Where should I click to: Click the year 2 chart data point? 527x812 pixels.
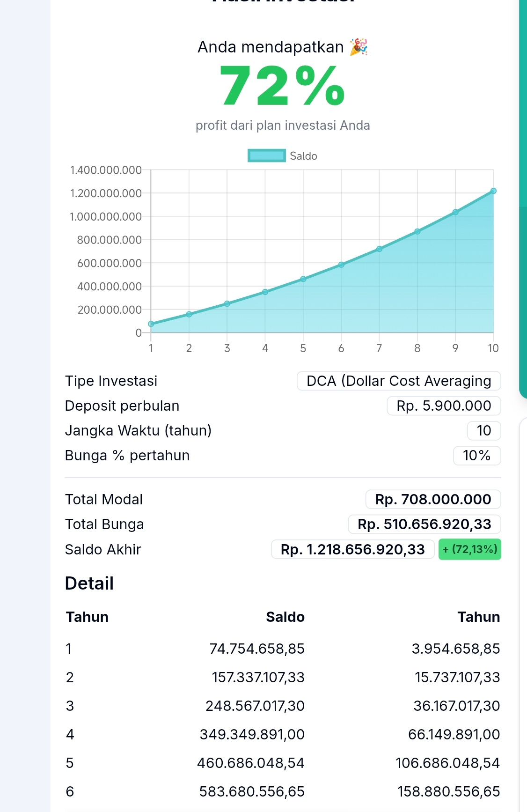189,314
